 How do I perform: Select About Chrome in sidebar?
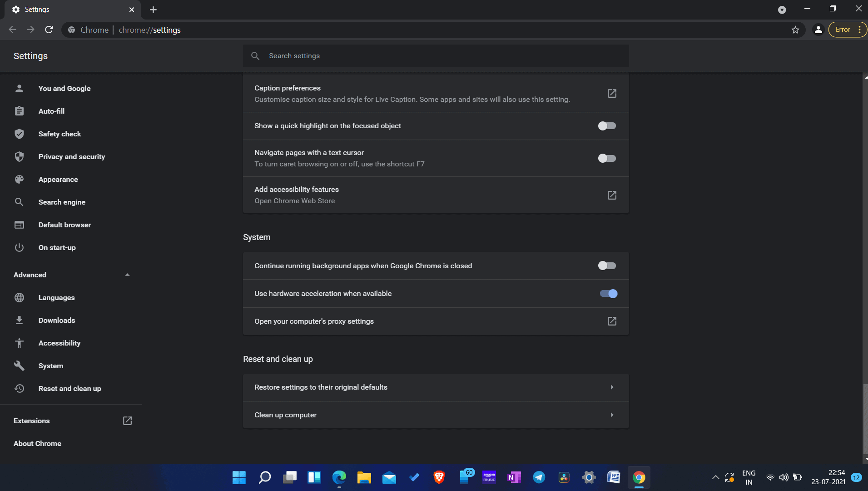(x=37, y=443)
